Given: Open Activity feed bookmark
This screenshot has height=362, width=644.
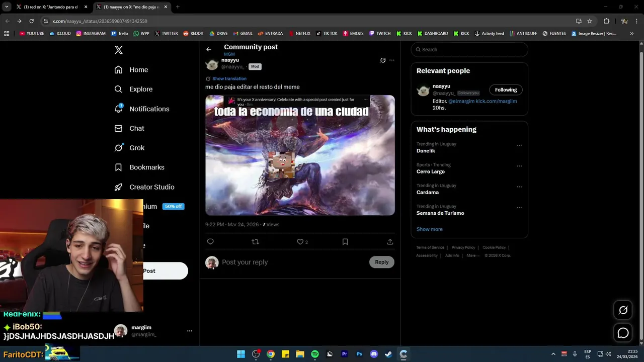Looking at the screenshot, I should [489, 34].
